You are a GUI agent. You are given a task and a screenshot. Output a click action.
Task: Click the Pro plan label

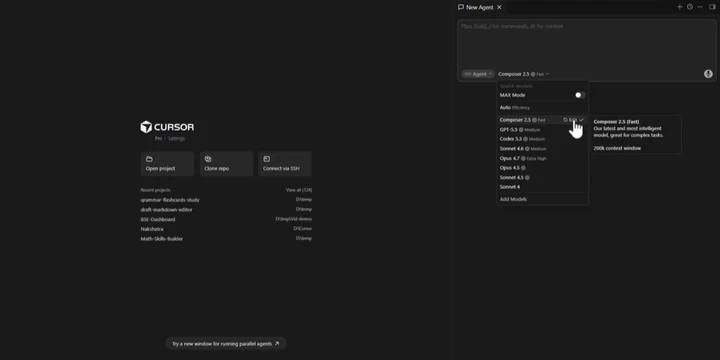(x=158, y=138)
